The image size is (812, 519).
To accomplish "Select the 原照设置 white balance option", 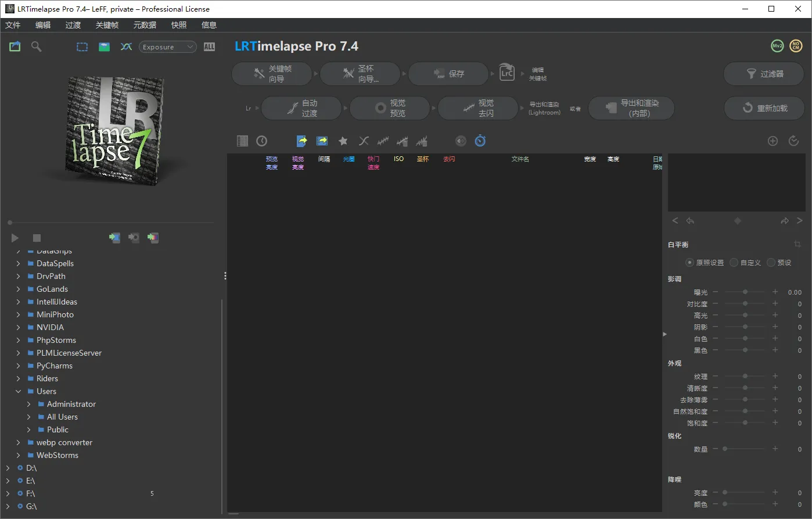I will pos(690,263).
